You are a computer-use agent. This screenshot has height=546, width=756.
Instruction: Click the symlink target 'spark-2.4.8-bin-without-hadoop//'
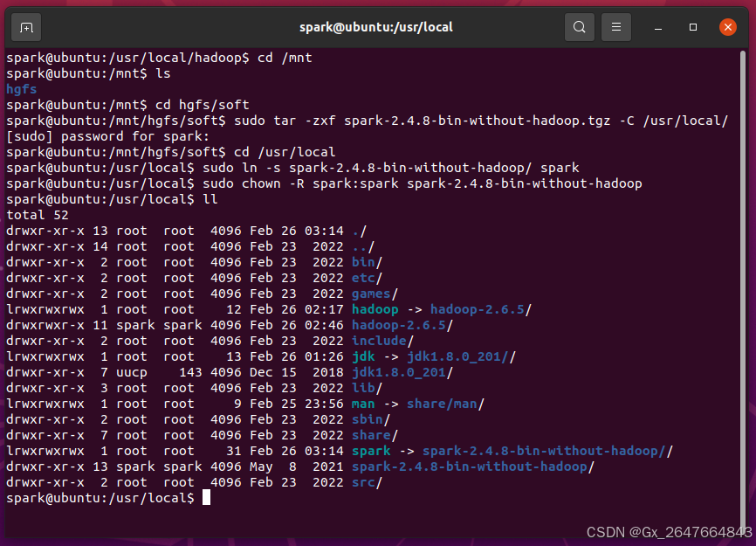547,451
